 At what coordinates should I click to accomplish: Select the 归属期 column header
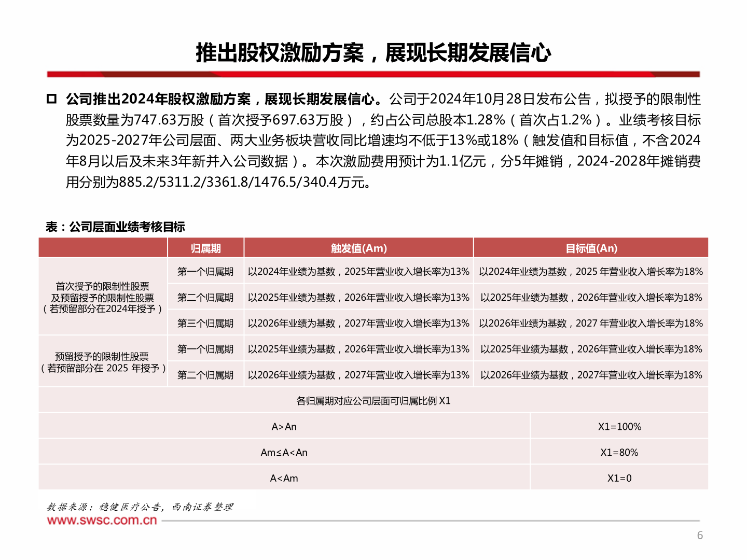[x=205, y=248]
